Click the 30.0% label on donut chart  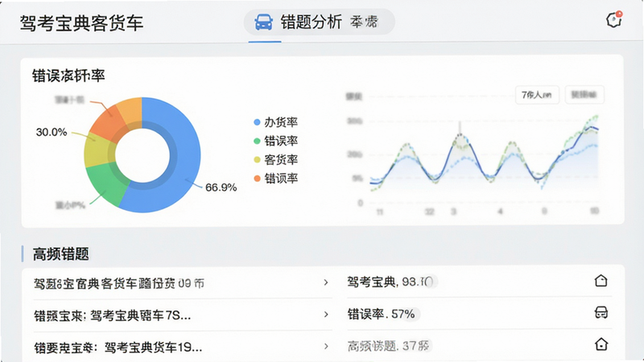tap(52, 132)
